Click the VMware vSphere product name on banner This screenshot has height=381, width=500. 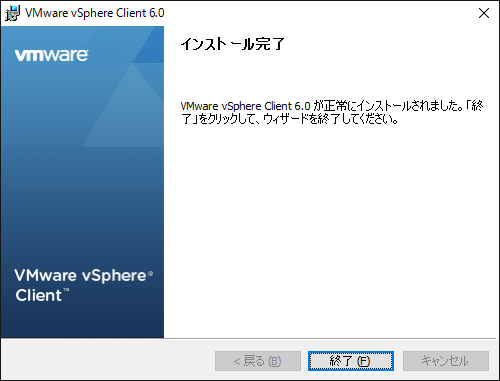click(x=80, y=276)
